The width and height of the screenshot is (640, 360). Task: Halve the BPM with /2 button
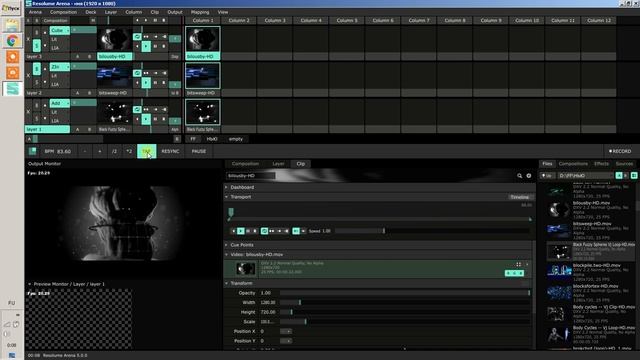pyautogui.click(x=114, y=151)
